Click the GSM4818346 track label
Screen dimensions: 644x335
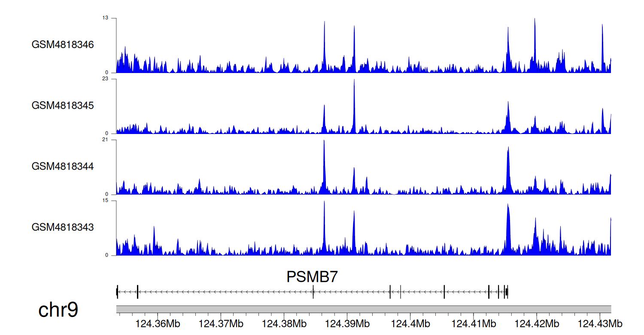click(x=63, y=45)
